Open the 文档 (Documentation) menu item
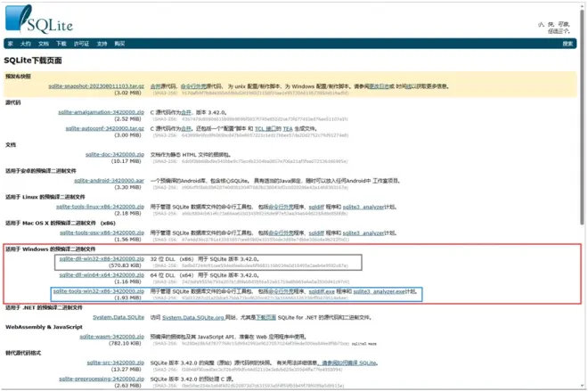The height and width of the screenshot is (391, 588). (44, 44)
